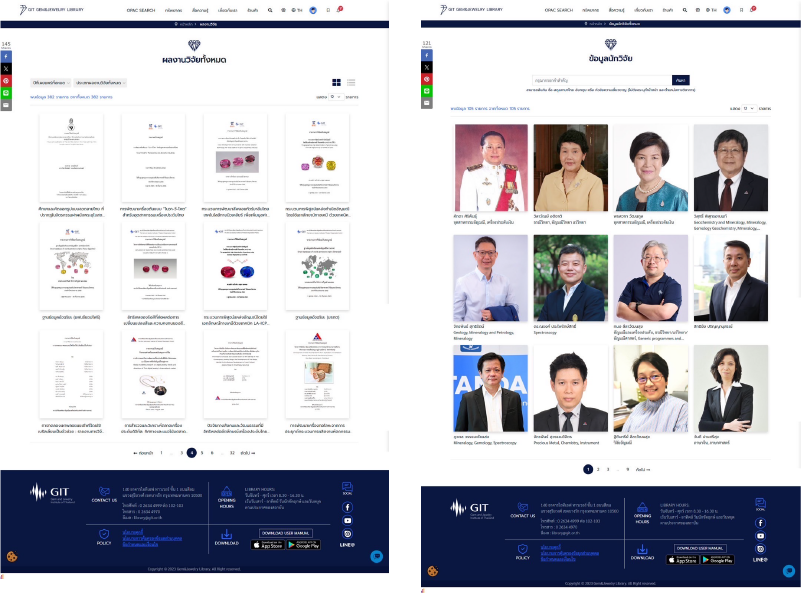Go to page 5 of research works
The height and width of the screenshot is (593, 801).
[202, 453]
